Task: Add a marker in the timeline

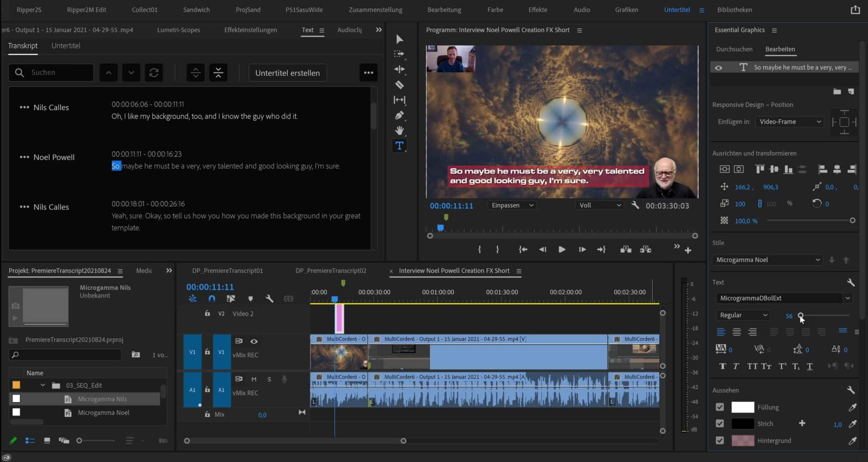Action: pyautogui.click(x=250, y=299)
